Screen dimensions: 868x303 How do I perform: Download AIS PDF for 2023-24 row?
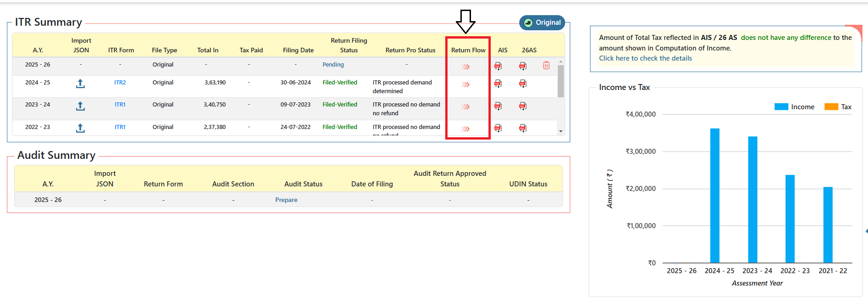[498, 106]
